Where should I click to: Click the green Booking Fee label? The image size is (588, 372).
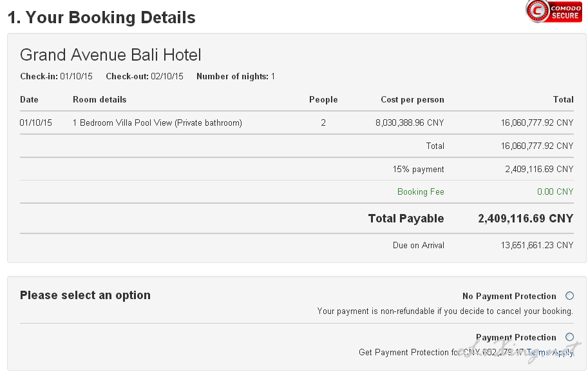421,192
